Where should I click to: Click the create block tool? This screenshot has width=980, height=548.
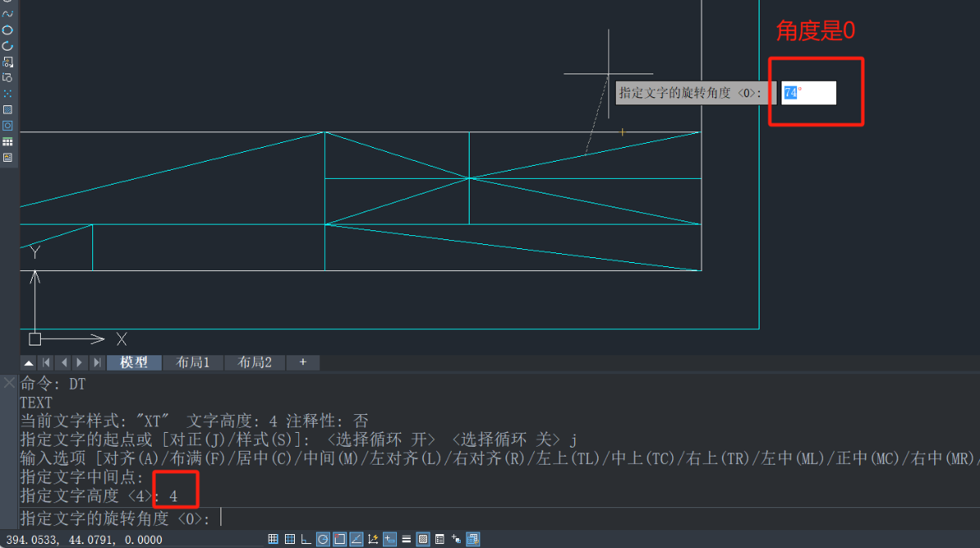click(x=7, y=78)
